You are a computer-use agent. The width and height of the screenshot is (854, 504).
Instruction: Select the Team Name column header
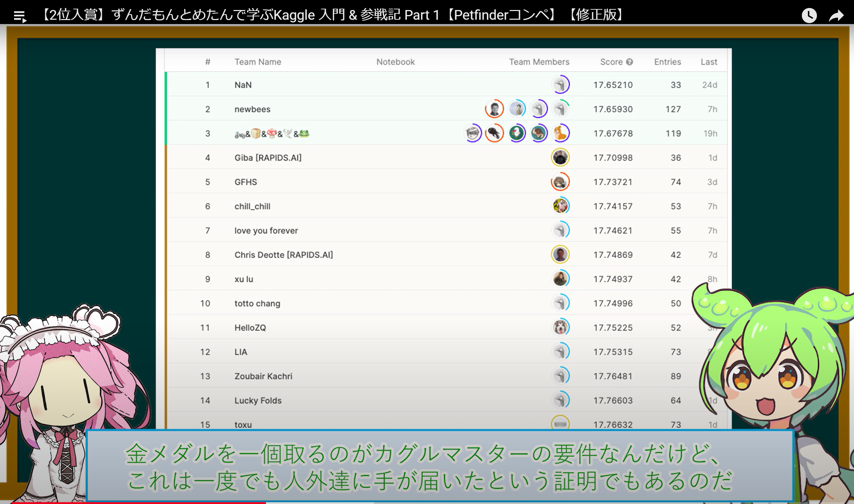(x=258, y=62)
